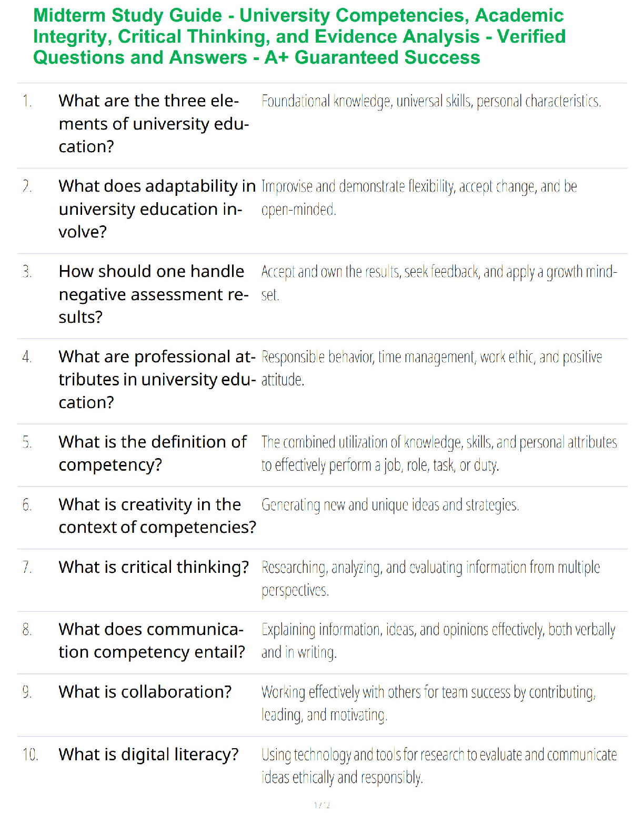Select the communication competency question
The width and height of the screenshot is (644, 834).
pos(152,641)
